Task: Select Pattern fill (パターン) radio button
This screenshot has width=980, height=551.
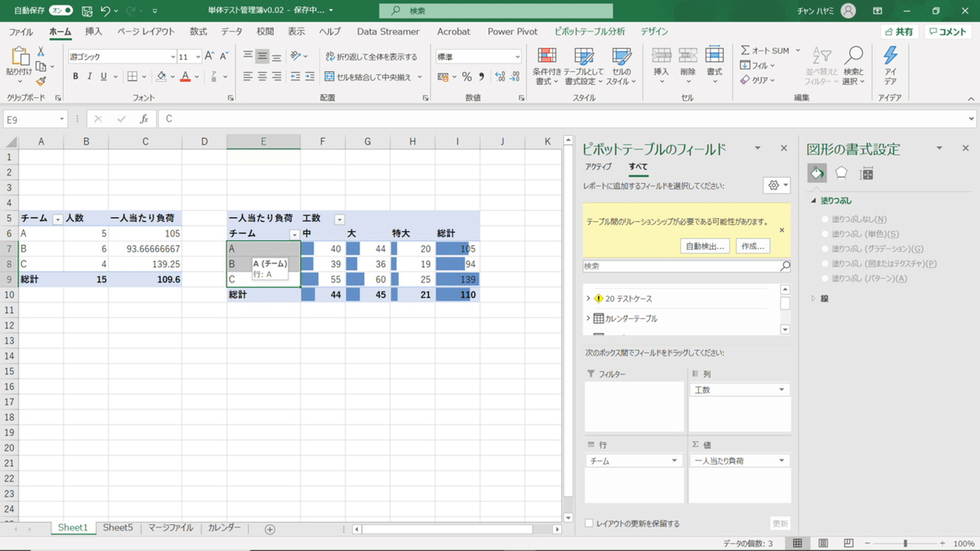Action: pyautogui.click(x=825, y=278)
